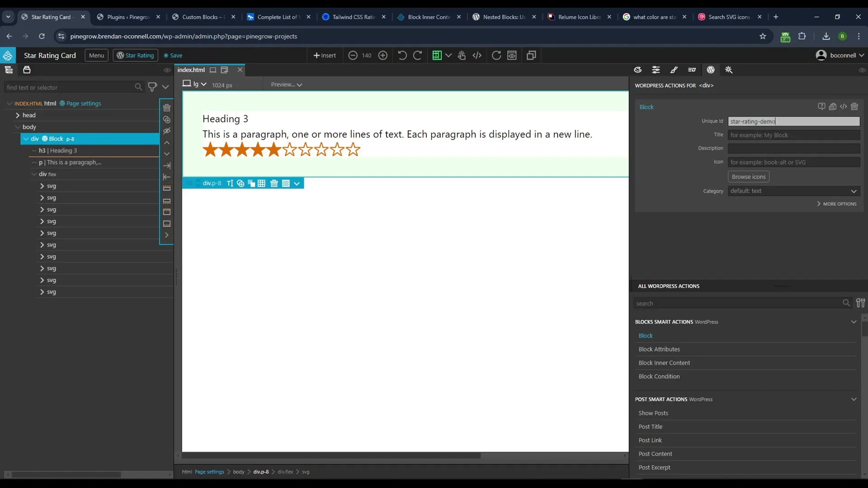Click the Block Inner Content action
Image resolution: width=868 pixels, height=488 pixels.
(664, 362)
